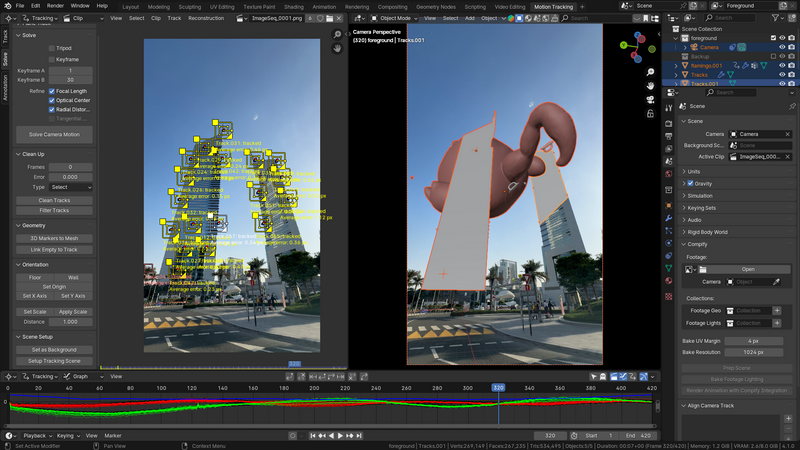
Task: Click the Set as Background button
Action: (54, 349)
